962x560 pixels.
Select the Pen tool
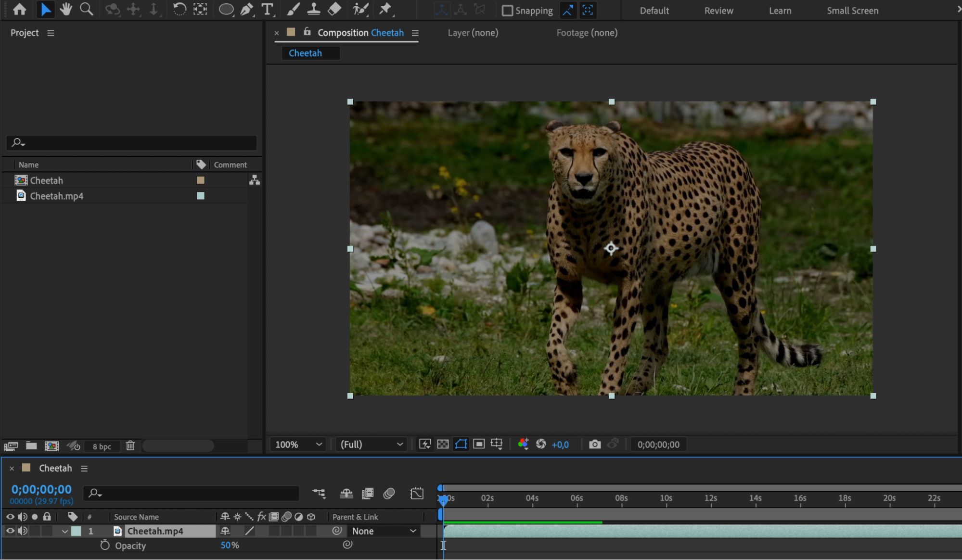coord(247,9)
